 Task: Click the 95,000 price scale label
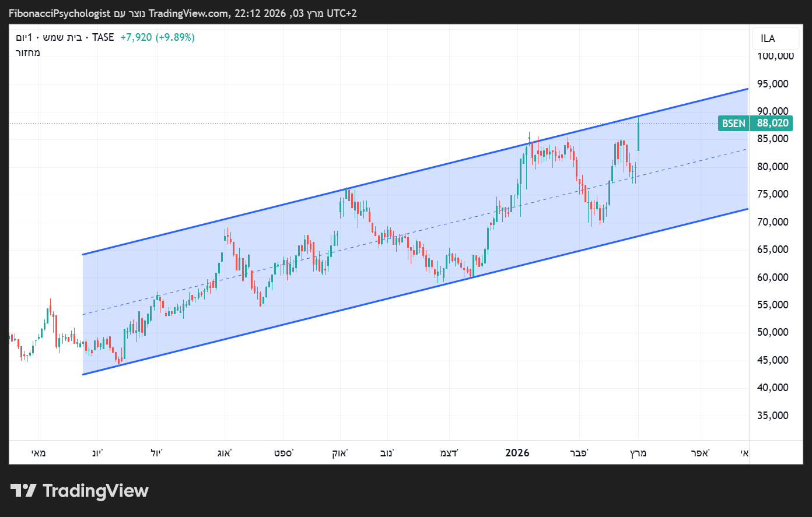[x=772, y=84]
